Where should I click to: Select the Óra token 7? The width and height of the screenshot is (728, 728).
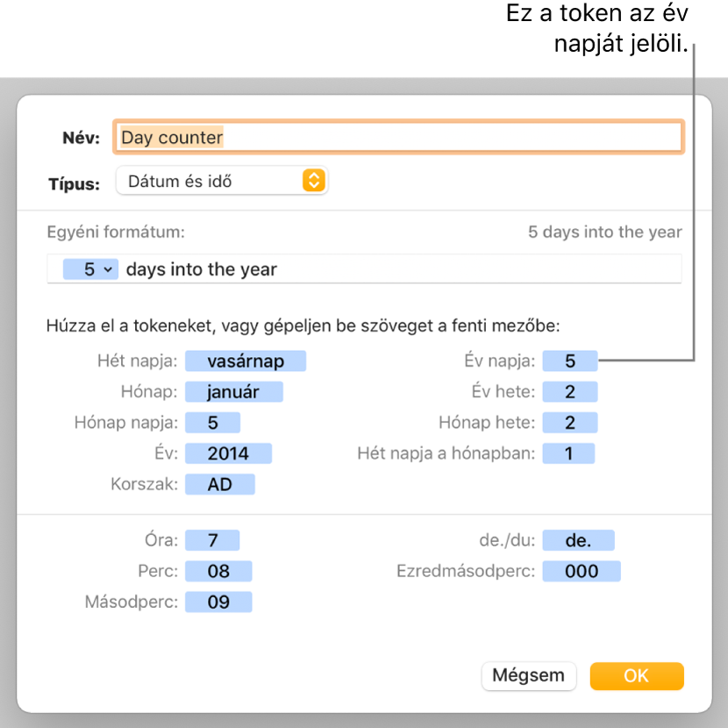[212, 540]
